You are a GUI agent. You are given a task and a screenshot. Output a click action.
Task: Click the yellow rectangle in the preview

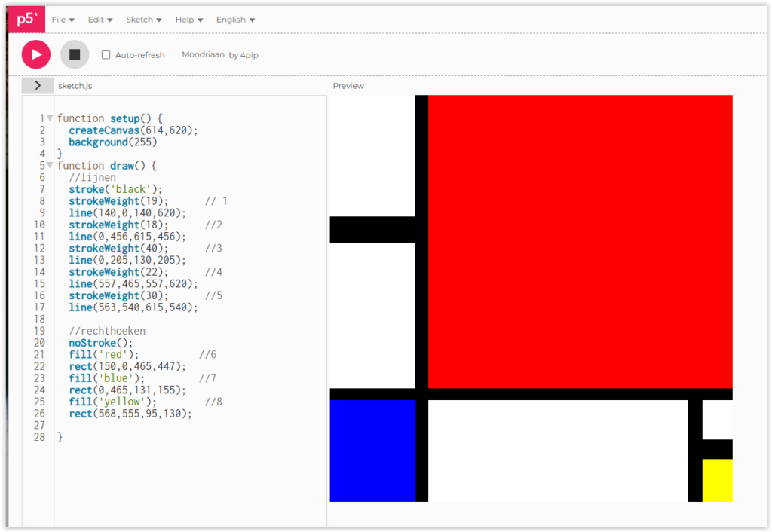pos(717,480)
